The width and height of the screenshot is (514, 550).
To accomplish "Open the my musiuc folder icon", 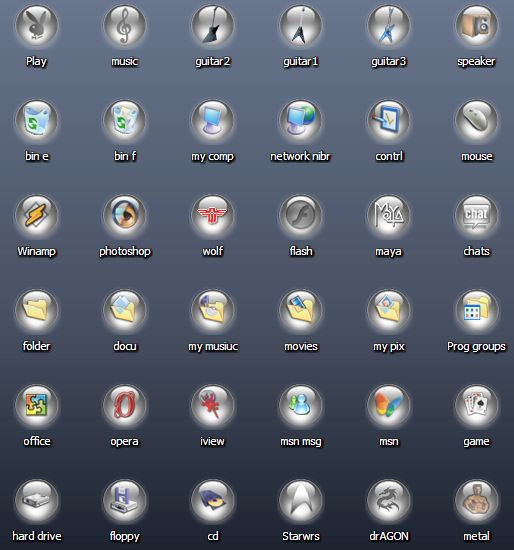I will click(x=213, y=310).
